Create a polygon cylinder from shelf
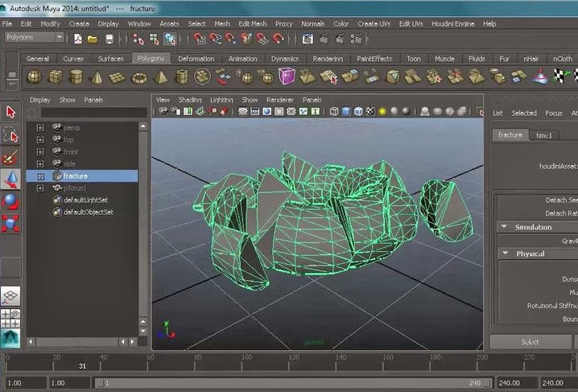Viewport: 578px width, 392px height. tap(76, 77)
